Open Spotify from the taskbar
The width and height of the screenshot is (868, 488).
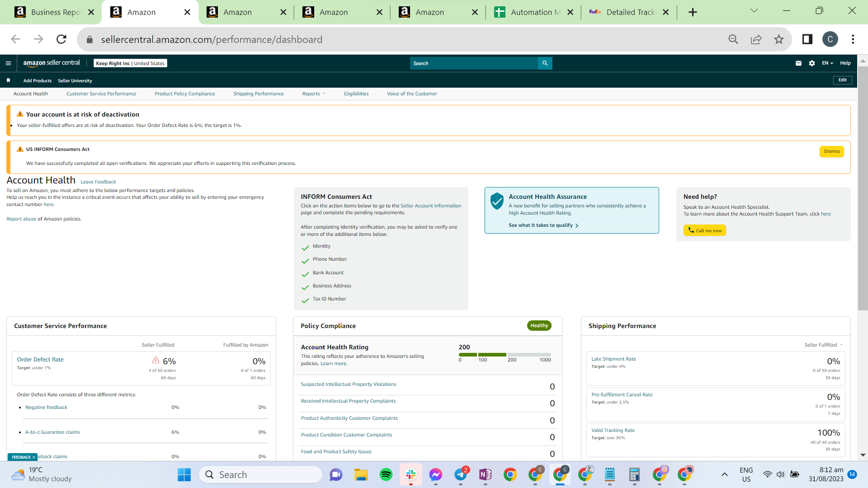pos(386,474)
